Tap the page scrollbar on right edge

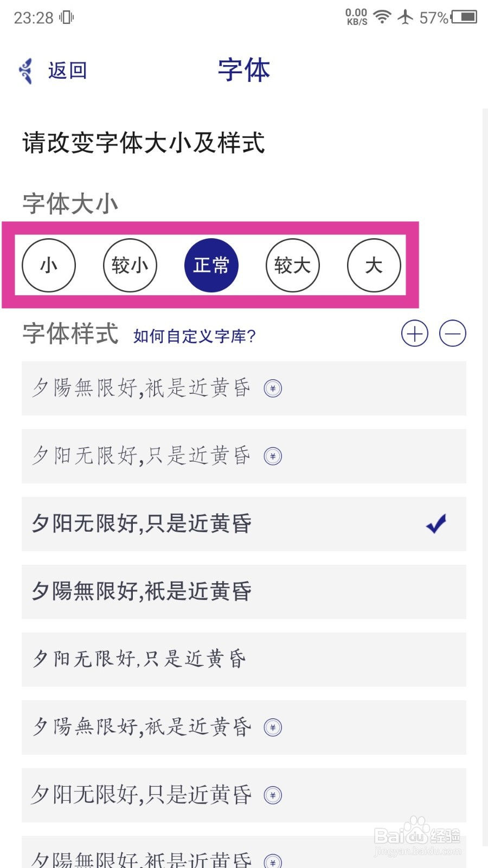(x=485, y=477)
